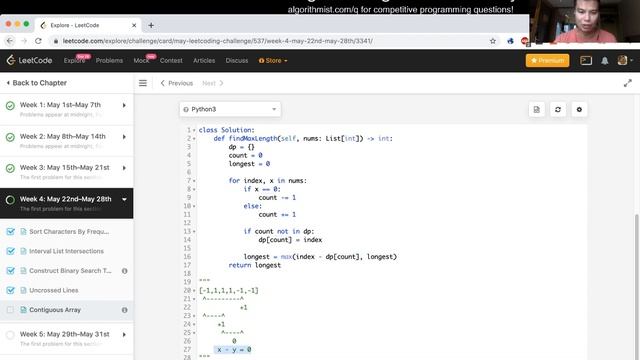
Task: Click info icon beside Construct Binary Search Tree
Action: 124,271
